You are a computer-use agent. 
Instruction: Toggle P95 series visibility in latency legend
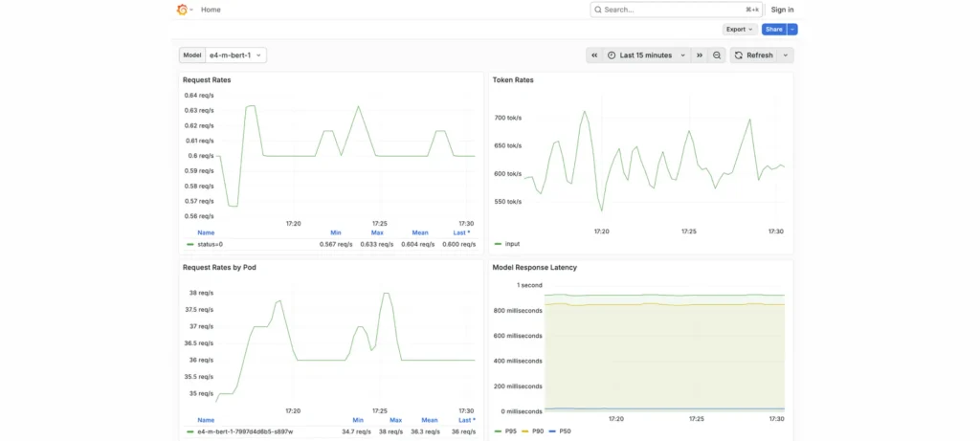point(510,431)
